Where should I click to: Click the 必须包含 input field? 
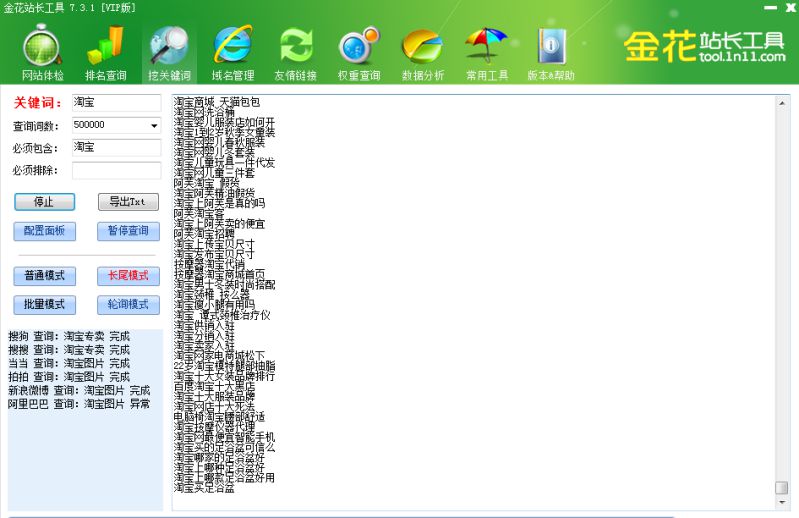pyautogui.click(x=116, y=147)
